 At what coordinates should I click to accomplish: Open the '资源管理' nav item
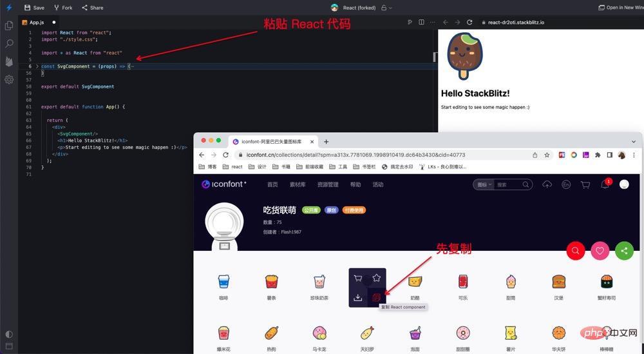(x=328, y=184)
